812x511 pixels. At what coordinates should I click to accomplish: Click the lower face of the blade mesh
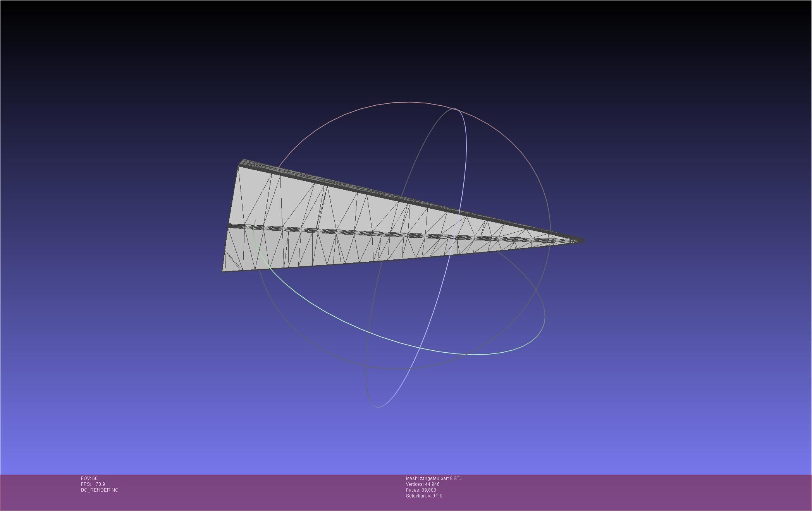[x=310, y=250]
